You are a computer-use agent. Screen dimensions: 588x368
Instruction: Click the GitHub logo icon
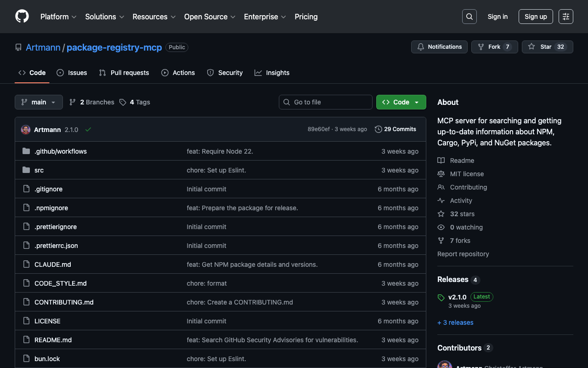pyautogui.click(x=22, y=17)
